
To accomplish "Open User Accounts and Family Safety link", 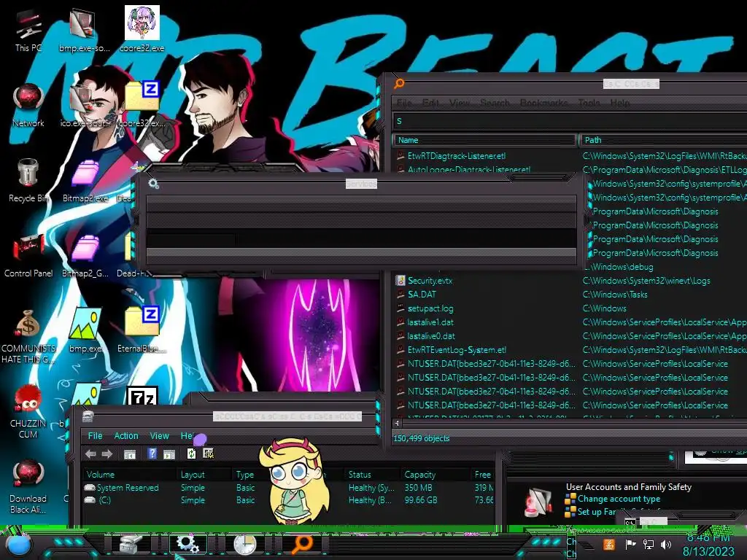I will coord(628,486).
